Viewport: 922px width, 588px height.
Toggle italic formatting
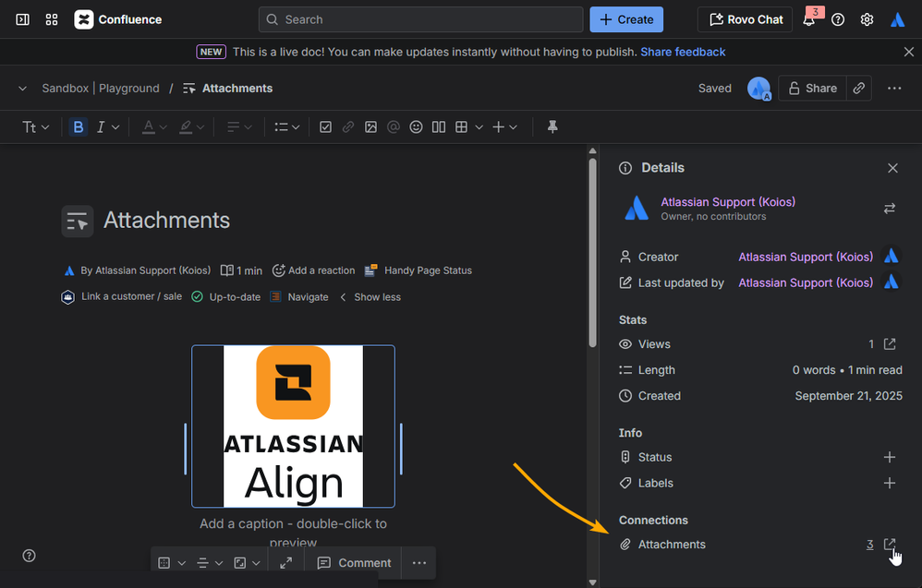click(101, 126)
